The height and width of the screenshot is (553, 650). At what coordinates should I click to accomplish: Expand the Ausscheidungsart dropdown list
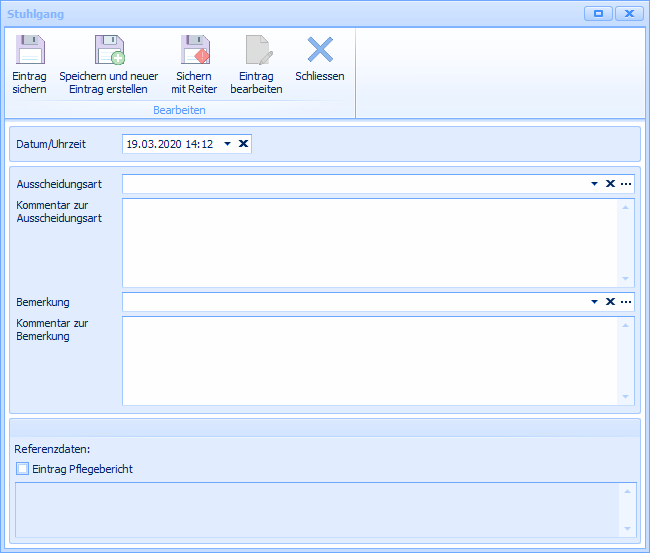[594, 184]
